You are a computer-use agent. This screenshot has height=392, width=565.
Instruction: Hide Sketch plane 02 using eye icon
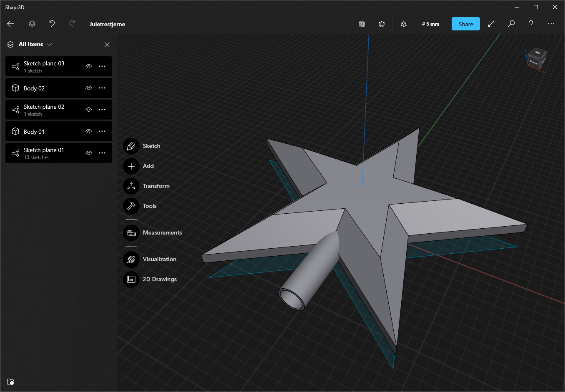89,110
